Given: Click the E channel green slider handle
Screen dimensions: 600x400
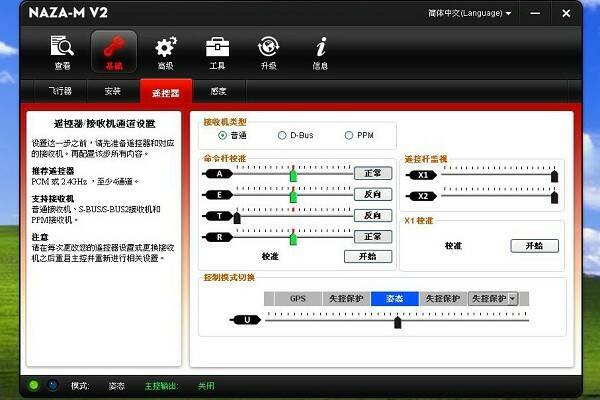Looking at the screenshot, I should (293, 196).
